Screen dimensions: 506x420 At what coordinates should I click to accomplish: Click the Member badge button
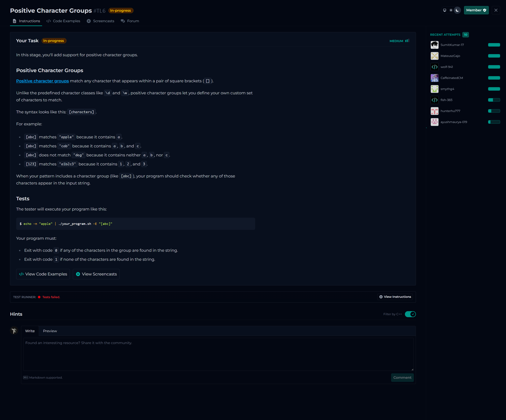pos(476,10)
